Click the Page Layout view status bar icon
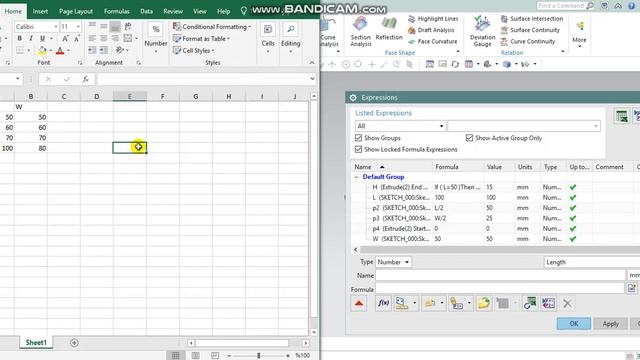Image resolution: width=640 pixels, height=360 pixels. coord(196,356)
